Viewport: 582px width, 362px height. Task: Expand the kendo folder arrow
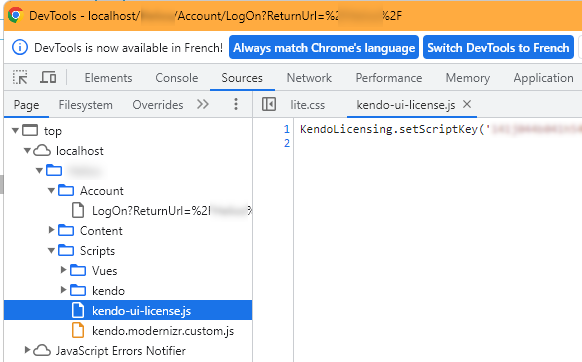tap(63, 290)
